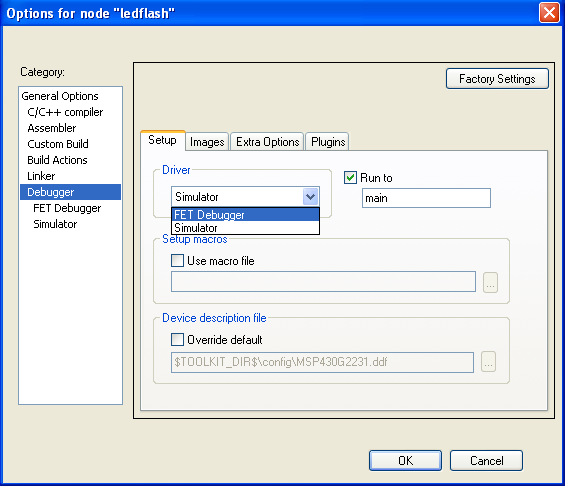Select General Options category
Screen dimensions: 565x486
tap(60, 96)
